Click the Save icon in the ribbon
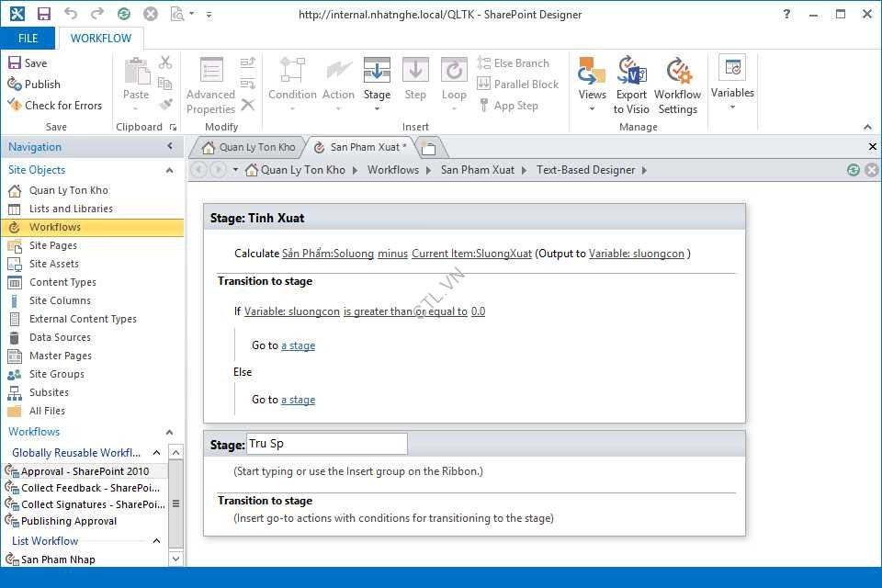 point(28,63)
